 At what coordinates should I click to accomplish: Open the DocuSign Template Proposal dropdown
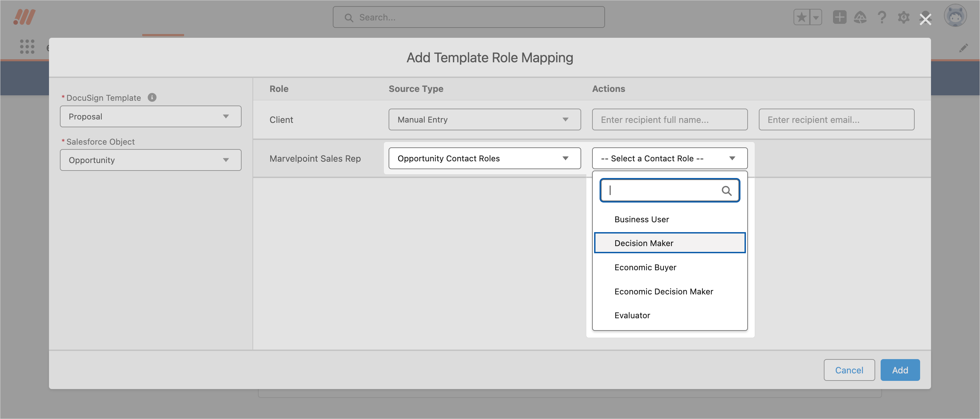[x=150, y=116]
